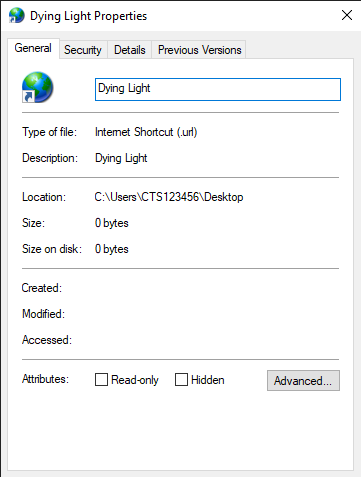Enable the Read-only checkbox
This screenshot has height=477, width=361.
101,379
